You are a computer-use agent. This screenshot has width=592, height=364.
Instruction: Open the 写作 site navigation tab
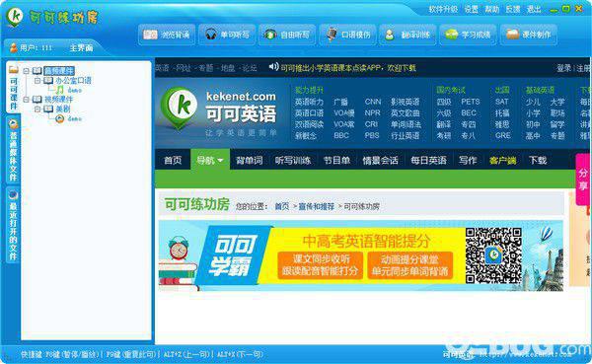468,160
